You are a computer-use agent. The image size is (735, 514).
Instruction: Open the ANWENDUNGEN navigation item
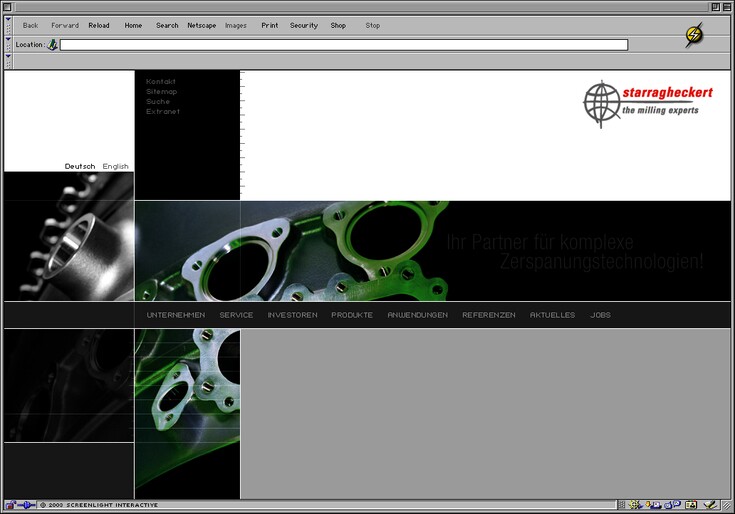coord(418,315)
